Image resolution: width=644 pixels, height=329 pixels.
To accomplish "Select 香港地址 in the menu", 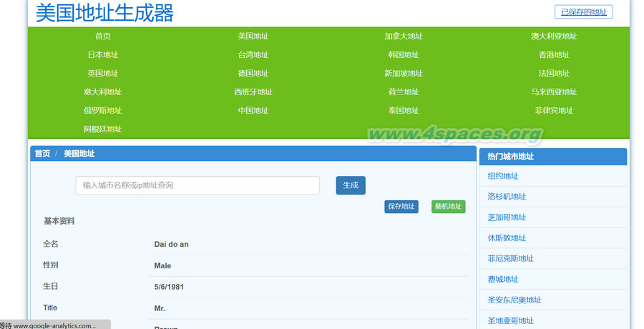I will (x=554, y=54).
